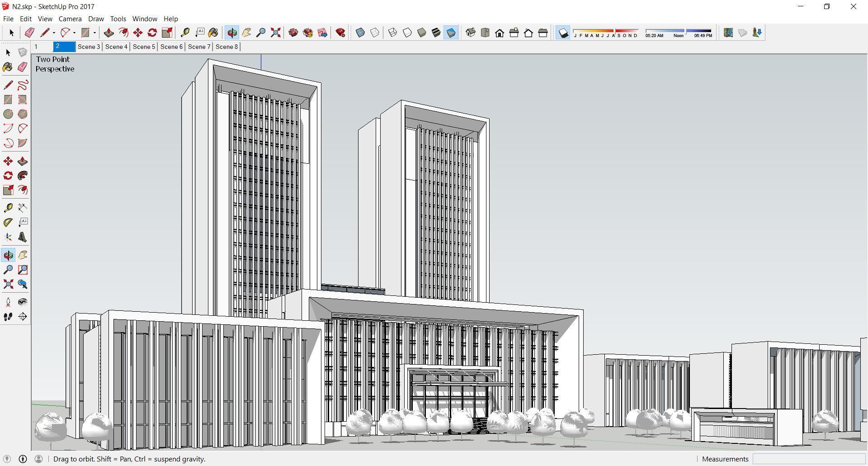Select the 2 Point Arc tool
The image size is (868, 466).
pos(23,128)
